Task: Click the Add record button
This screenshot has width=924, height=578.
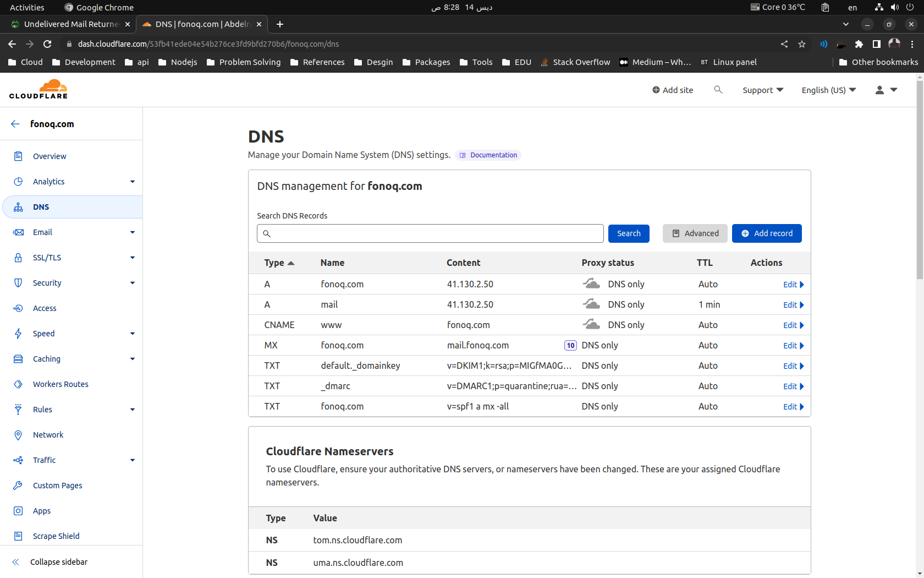Action: pos(766,233)
